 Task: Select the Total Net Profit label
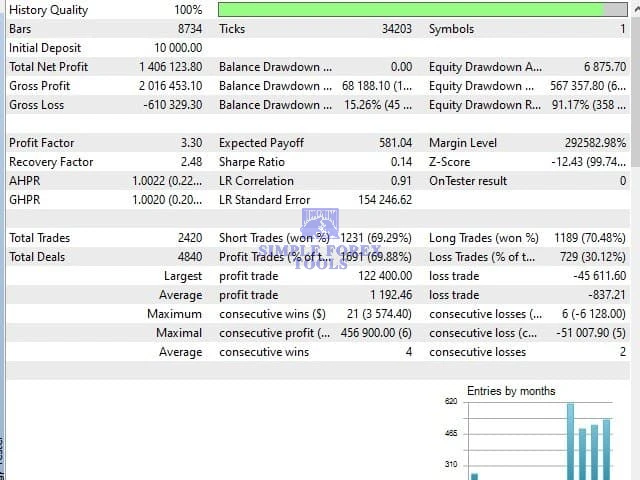pos(48,67)
